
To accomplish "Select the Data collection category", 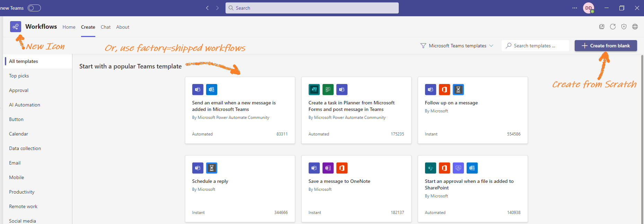I will [x=38, y=148].
